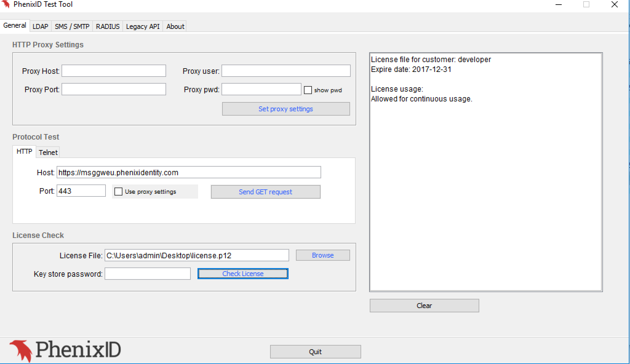Click the Port field showing 443

pos(81,191)
